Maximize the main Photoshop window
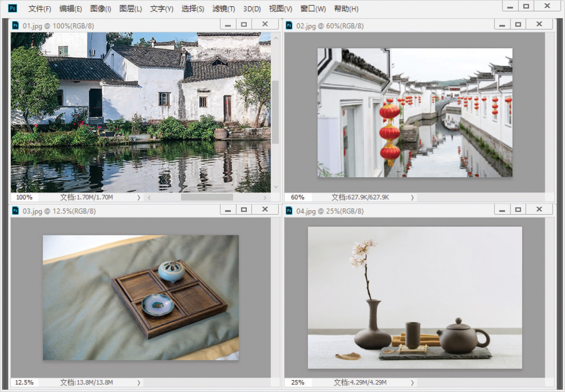This screenshot has width=565, height=392. point(526,6)
